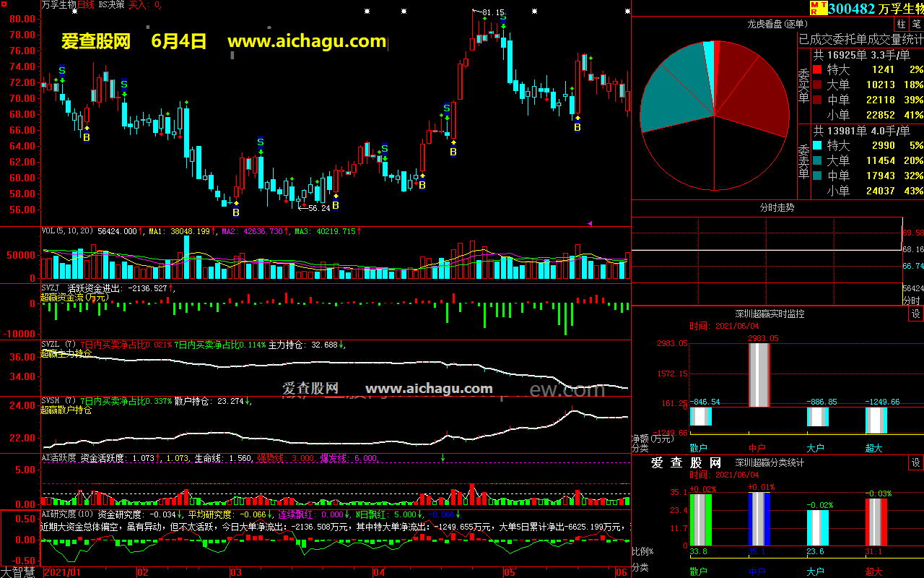The image size is (924, 578).
Task: Click the blue 中户 35.1 bar in 分类统计
Action: 759,519
